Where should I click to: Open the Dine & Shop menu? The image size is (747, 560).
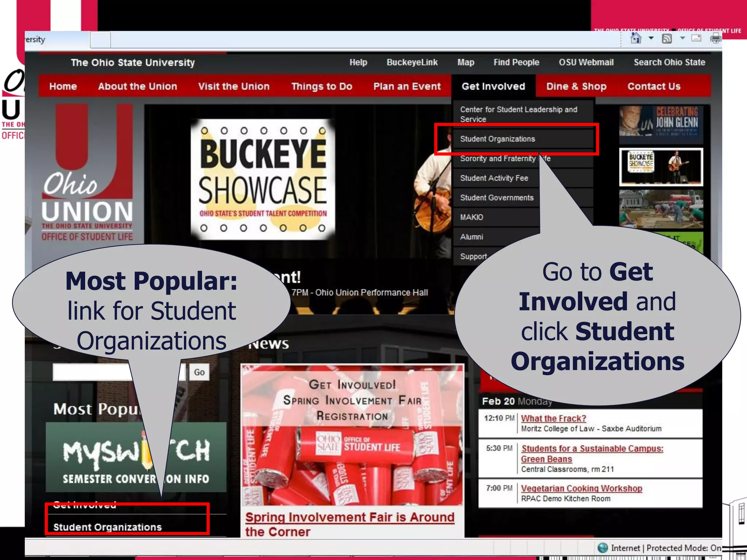576,86
